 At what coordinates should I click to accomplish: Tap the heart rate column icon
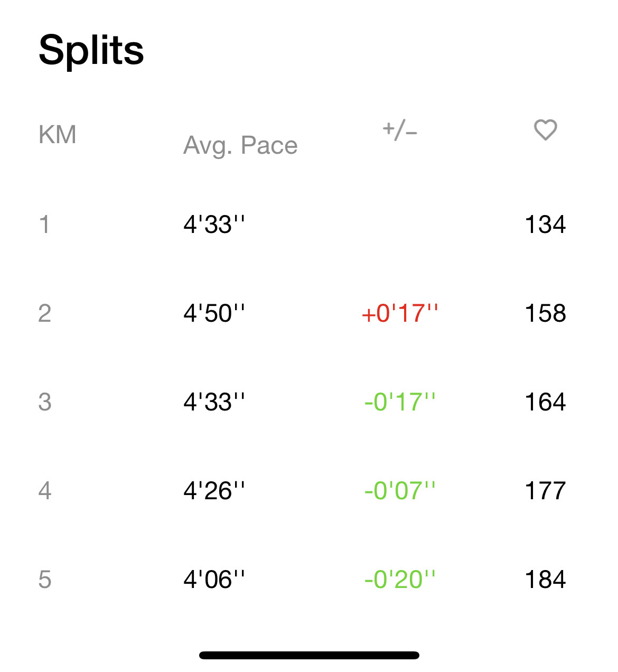(x=545, y=130)
